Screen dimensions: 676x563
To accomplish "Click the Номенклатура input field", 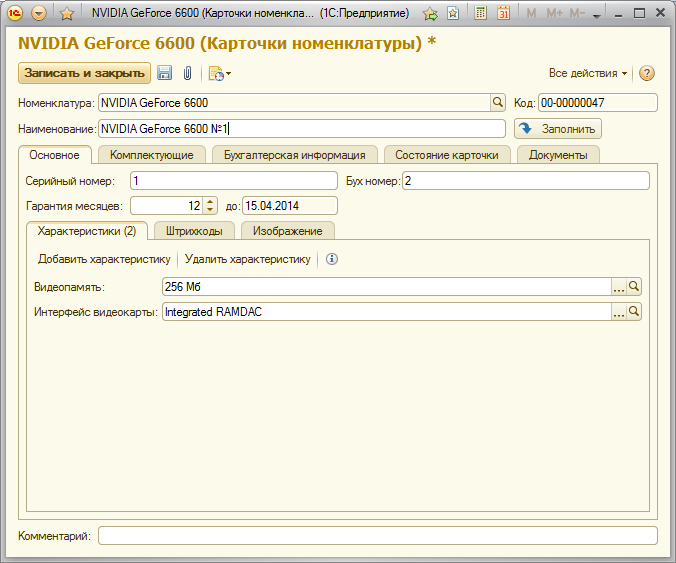I will [294, 103].
